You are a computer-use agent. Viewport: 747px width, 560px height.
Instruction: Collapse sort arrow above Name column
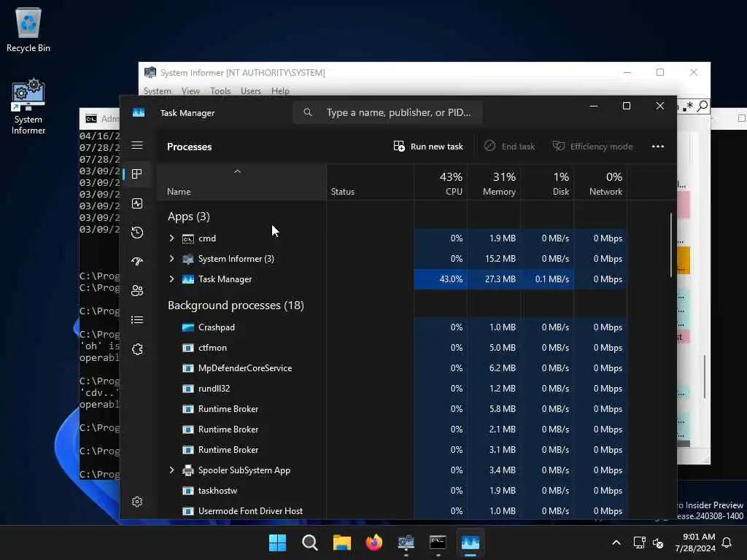coord(237,171)
